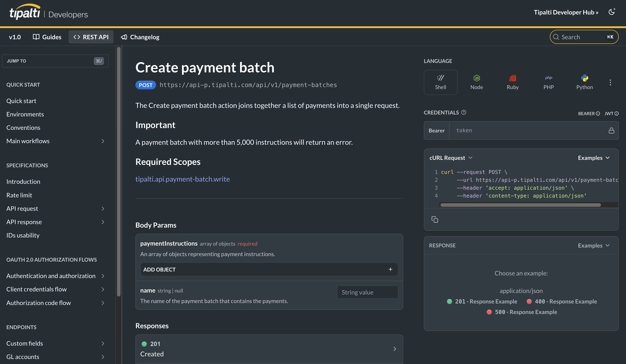Open request Examples dropdown
626x364 pixels.
pyautogui.click(x=594, y=158)
